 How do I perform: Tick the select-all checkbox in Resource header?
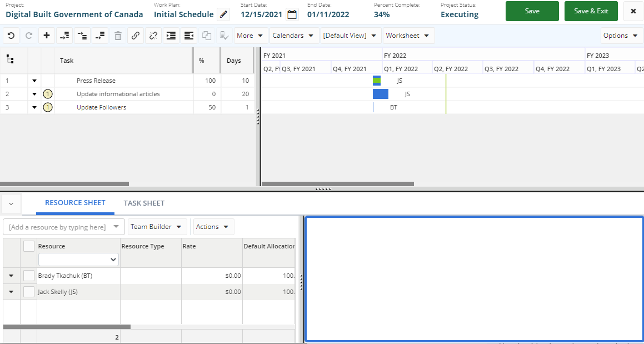click(29, 246)
